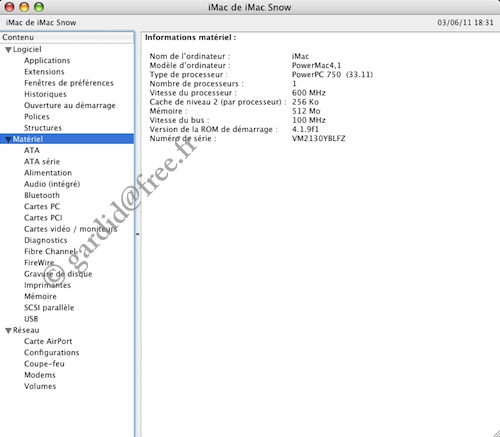Select Volumes under Réseau

tap(40, 387)
